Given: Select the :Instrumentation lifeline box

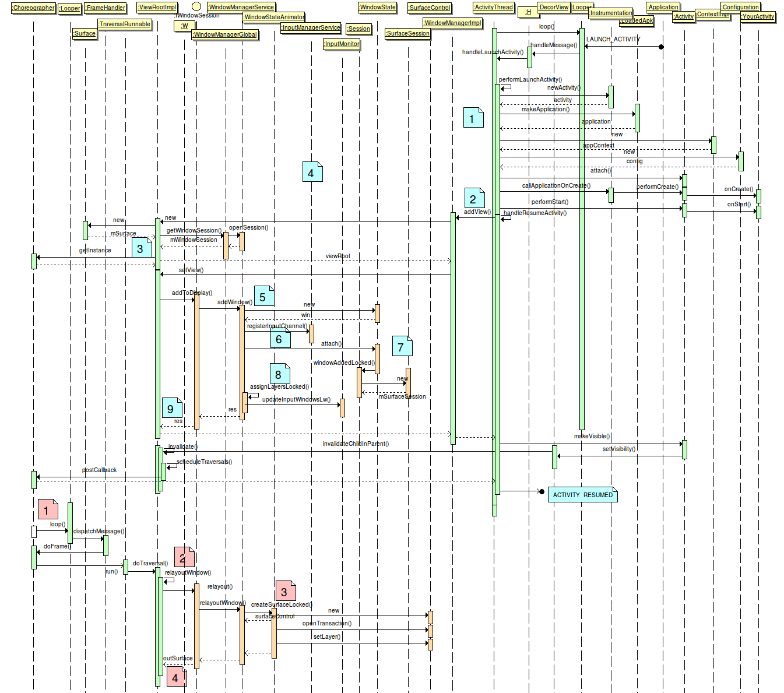Looking at the screenshot, I should 611,13.
